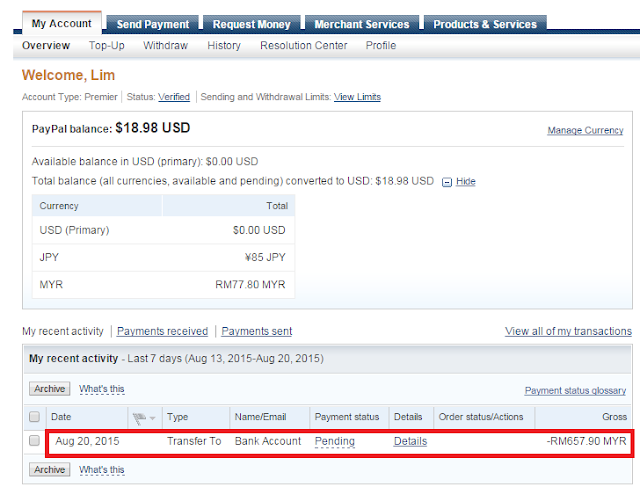The height and width of the screenshot is (487, 640).
Task: Go to the Profile page
Action: (x=381, y=45)
